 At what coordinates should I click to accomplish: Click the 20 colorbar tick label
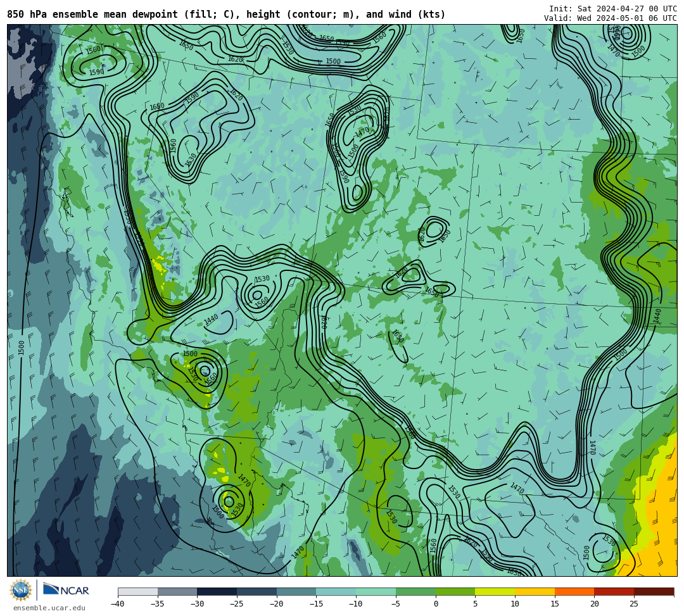595,604
